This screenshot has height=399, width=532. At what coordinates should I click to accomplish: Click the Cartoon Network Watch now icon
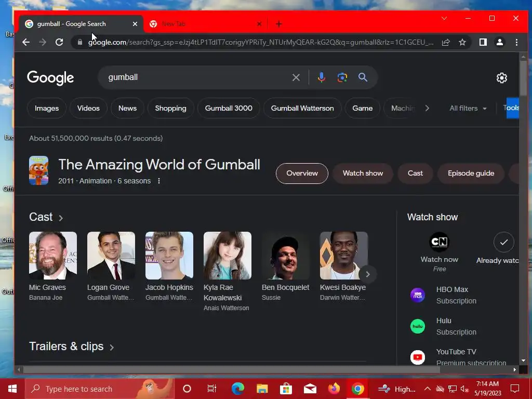click(x=440, y=242)
